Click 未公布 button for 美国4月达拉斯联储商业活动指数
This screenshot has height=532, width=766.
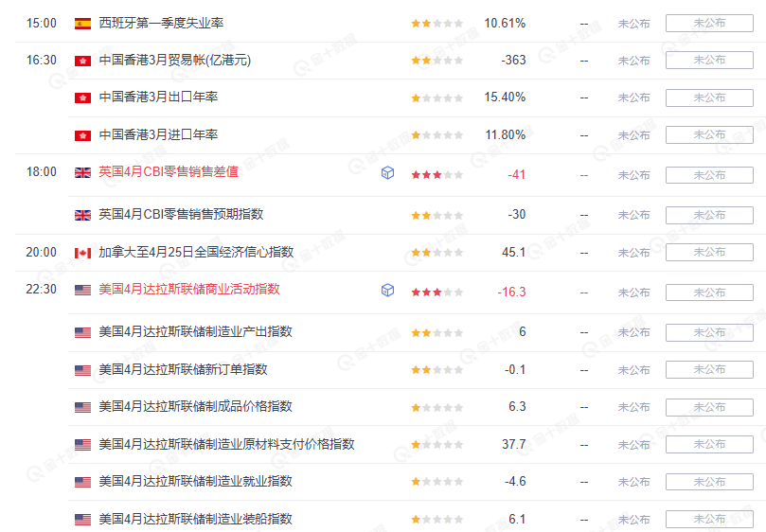(x=709, y=293)
